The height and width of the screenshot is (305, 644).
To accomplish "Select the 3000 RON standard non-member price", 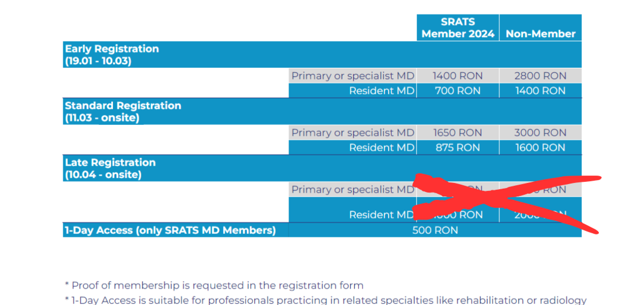I will tap(540, 133).
